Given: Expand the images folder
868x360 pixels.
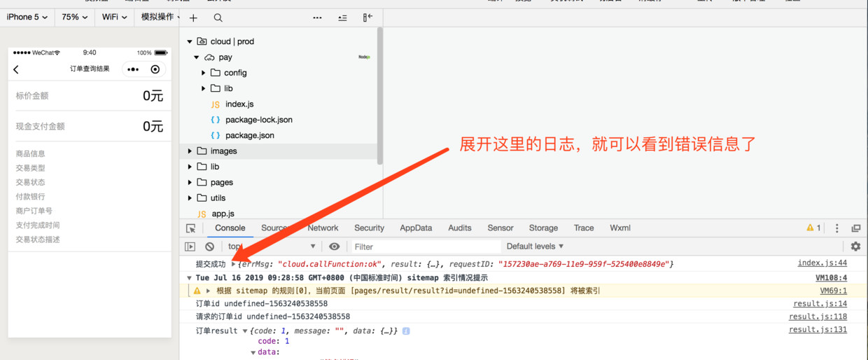Looking at the screenshot, I should pyautogui.click(x=190, y=151).
